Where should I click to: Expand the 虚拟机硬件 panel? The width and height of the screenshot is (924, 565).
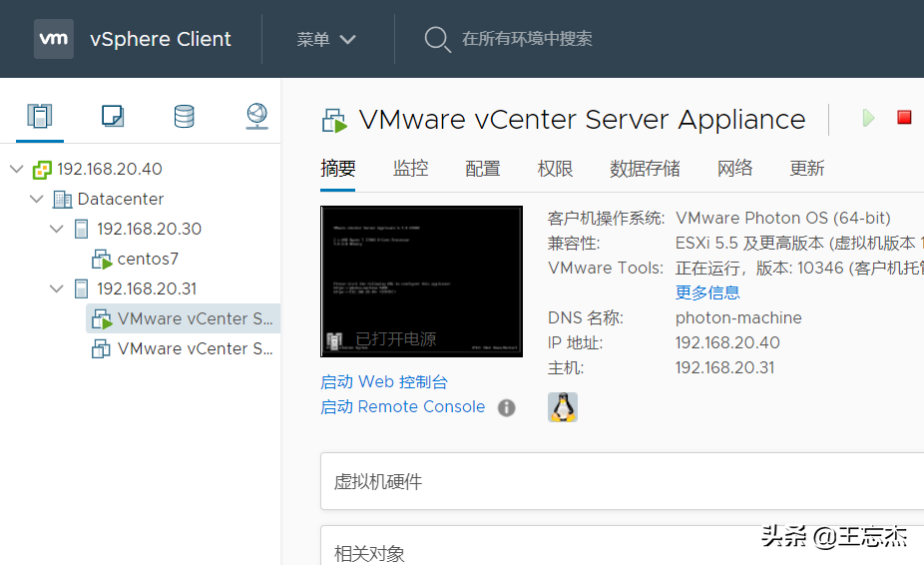[x=622, y=481]
